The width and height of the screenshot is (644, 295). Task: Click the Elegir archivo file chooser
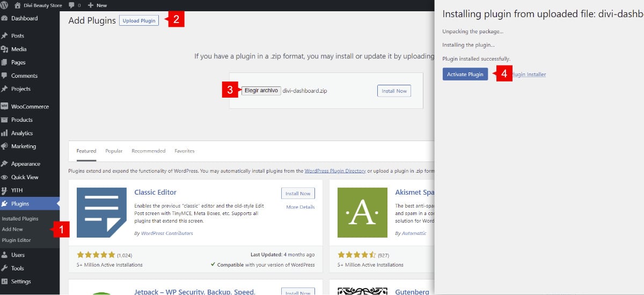tap(261, 91)
